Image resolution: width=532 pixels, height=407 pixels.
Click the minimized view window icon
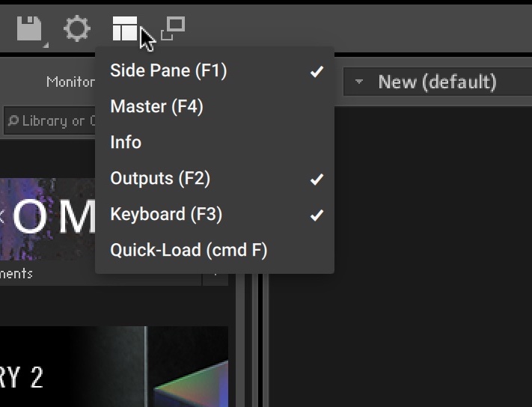click(173, 28)
